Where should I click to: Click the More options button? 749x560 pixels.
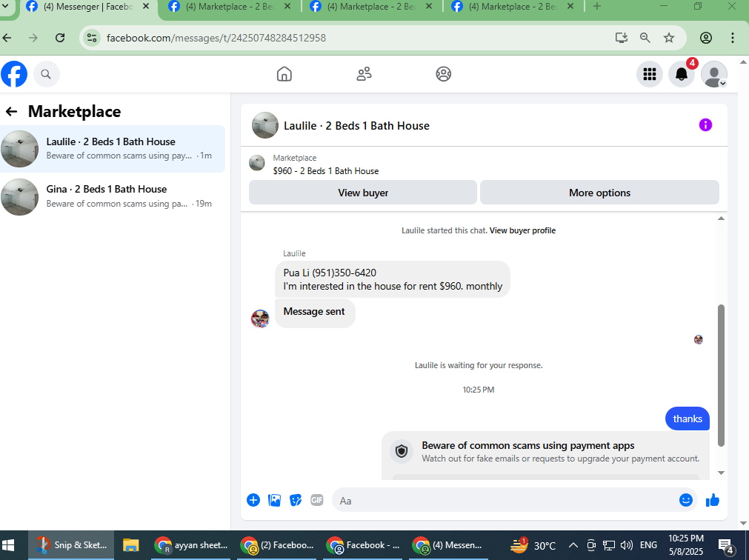point(599,193)
